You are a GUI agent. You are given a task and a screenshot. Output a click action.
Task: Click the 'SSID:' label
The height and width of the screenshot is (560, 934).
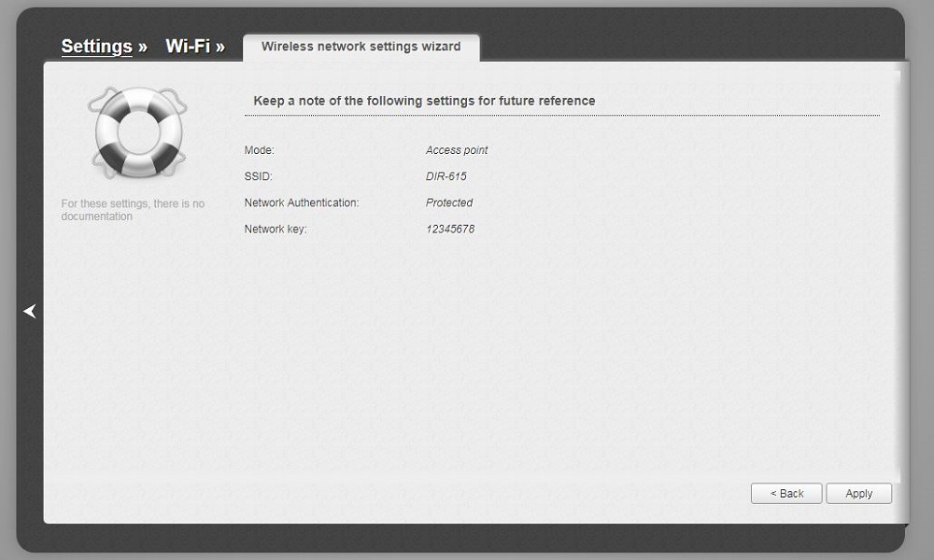[258, 176]
